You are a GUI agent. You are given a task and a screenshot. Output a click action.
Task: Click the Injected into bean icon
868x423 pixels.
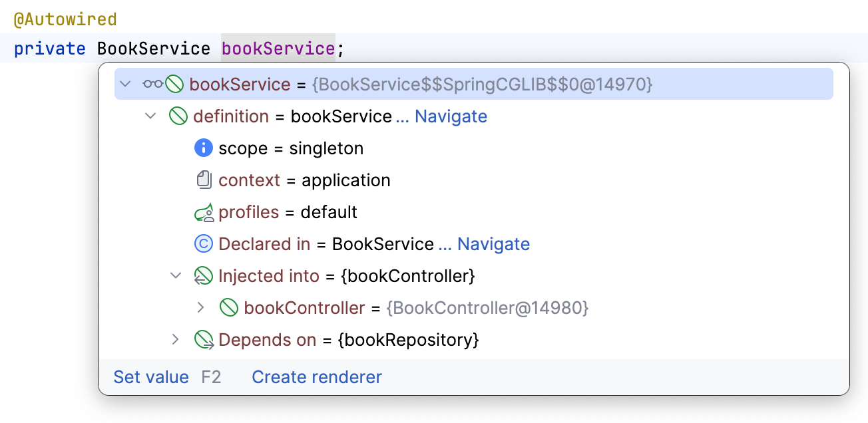click(x=203, y=276)
